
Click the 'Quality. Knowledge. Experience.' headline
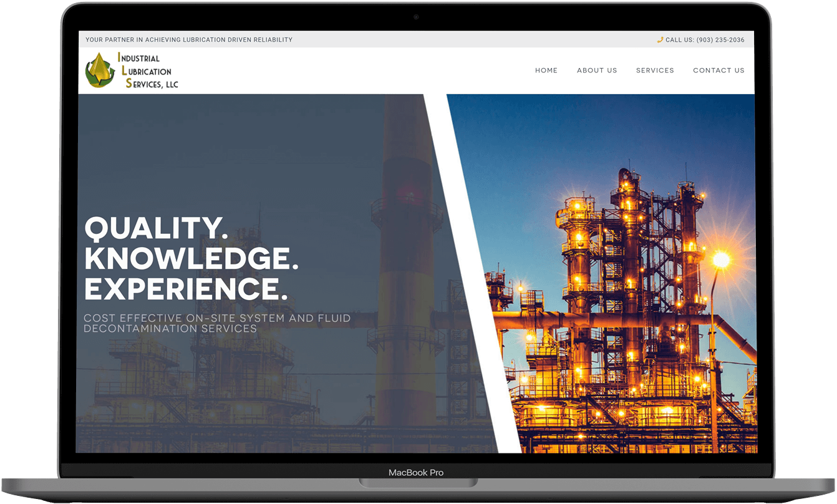click(191, 259)
